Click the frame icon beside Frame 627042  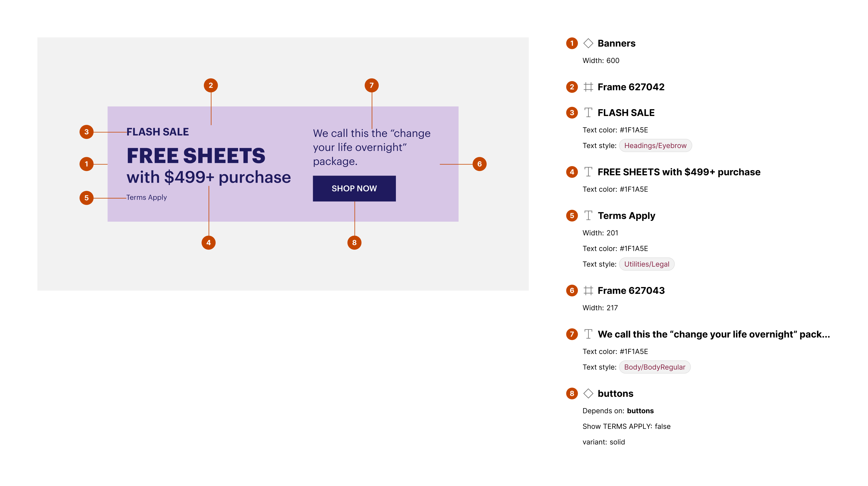588,87
